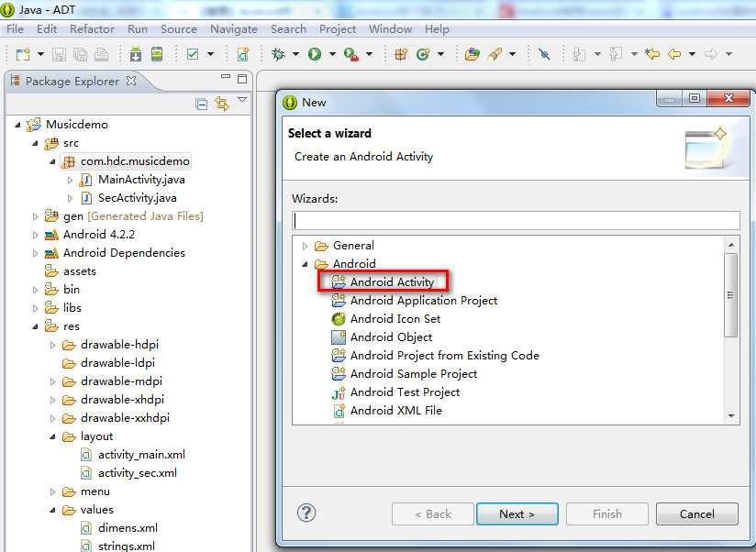Screen dimensions: 756x552
Task: Open the New file dropdown arrow
Action: [x=40, y=54]
